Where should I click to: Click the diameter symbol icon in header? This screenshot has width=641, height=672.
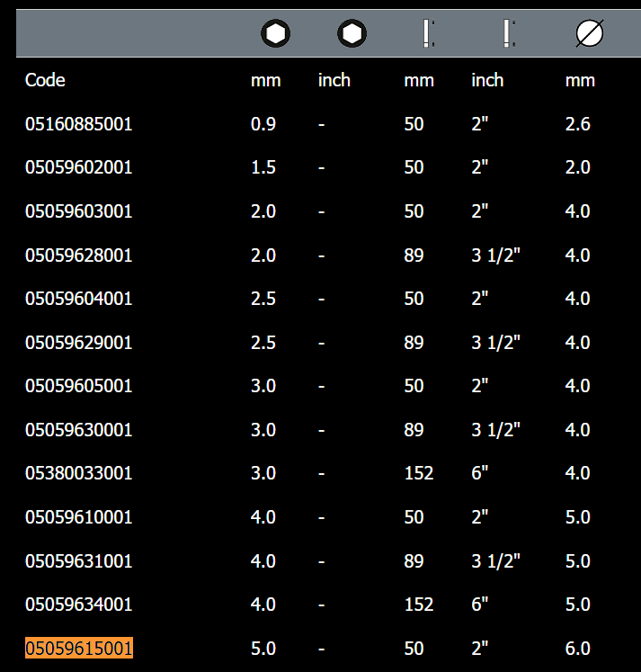[x=590, y=33]
